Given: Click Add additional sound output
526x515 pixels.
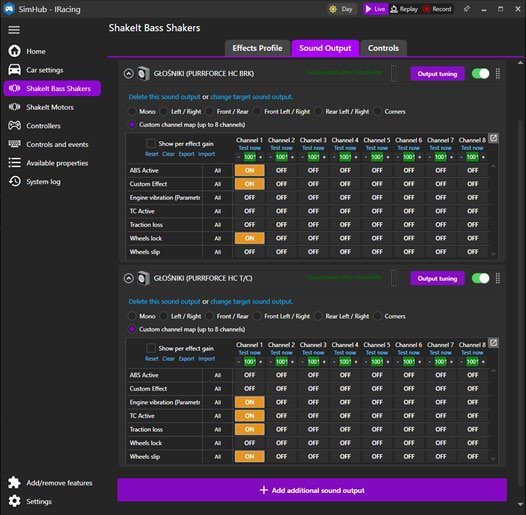Looking at the screenshot, I should (x=312, y=490).
